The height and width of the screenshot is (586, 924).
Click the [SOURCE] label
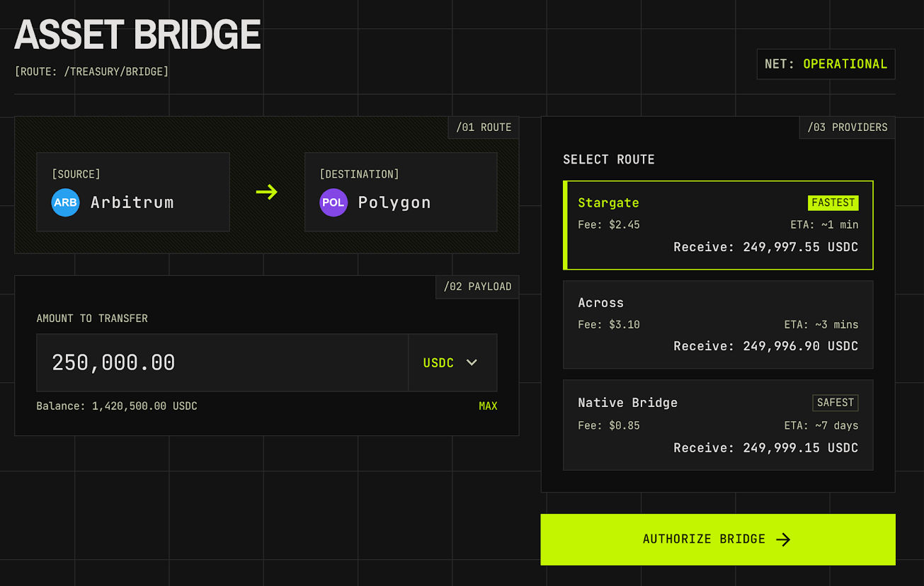click(x=76, y=174)
